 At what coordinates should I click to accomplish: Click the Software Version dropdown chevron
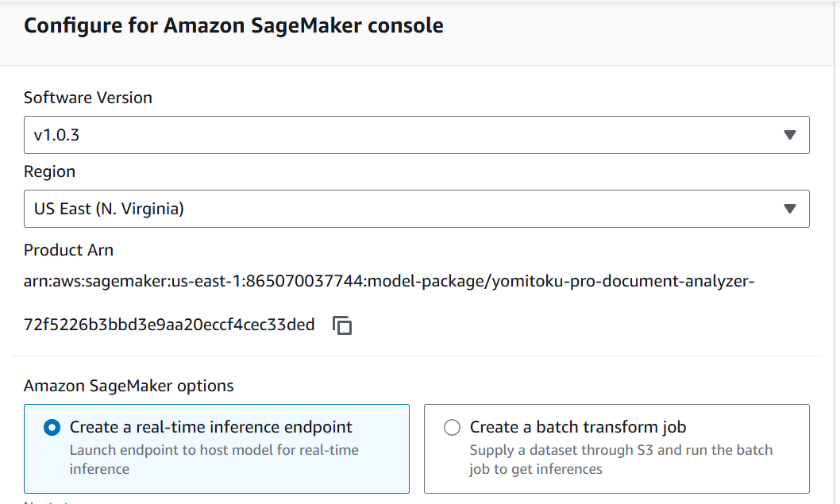(x=789, y=135)
